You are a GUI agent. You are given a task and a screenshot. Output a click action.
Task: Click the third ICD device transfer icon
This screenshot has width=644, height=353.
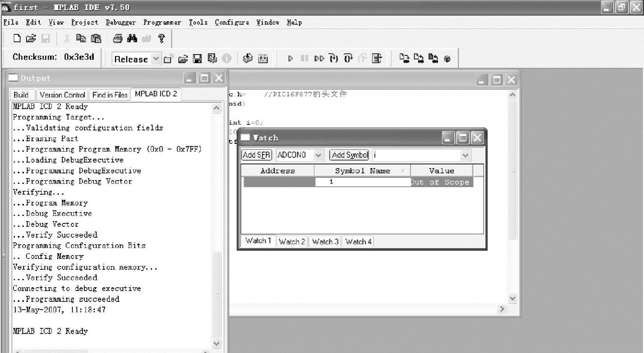(x=433, y=58)
